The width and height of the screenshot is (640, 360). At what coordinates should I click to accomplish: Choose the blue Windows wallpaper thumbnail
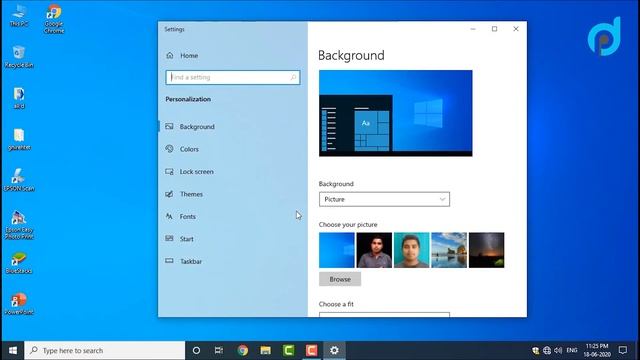coord(337,250)
